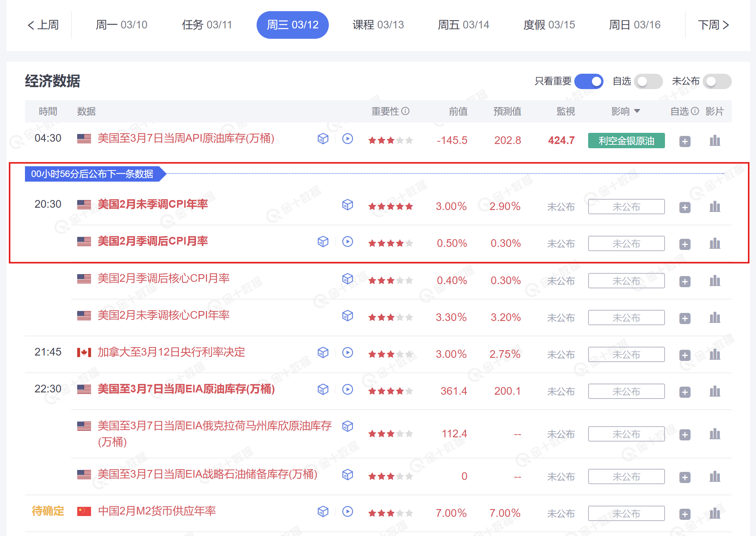756x536 pixels.
Task: Add 美国2月季调后CPI月率 to the watchlist with its plus icon
Action: click(685, 244)
